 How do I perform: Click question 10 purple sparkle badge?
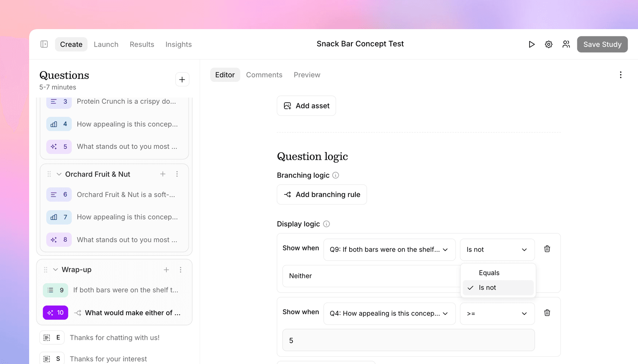tap(55, 313)
